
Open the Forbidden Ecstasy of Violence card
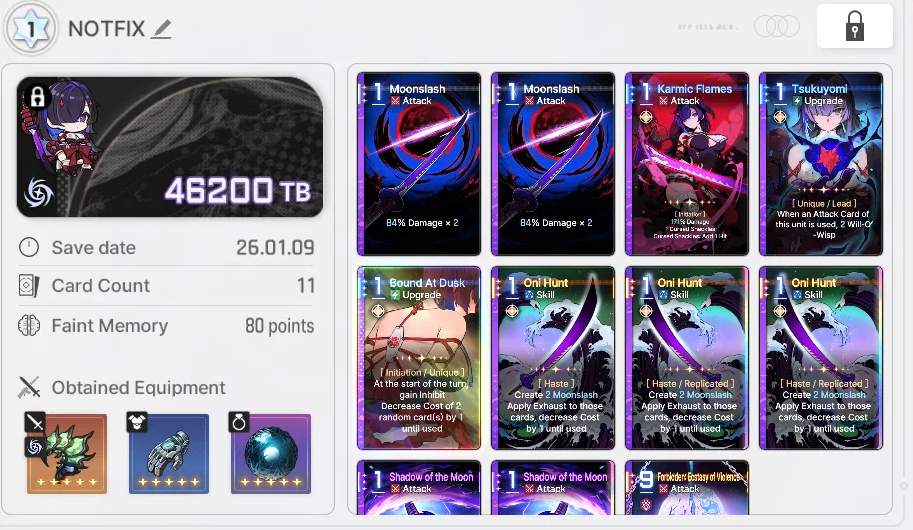(687, 488)
